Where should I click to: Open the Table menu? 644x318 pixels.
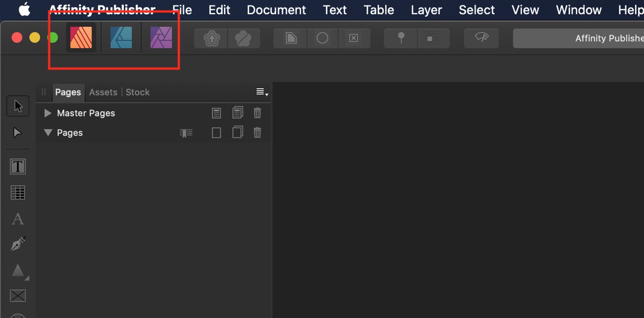pos(379,10)
